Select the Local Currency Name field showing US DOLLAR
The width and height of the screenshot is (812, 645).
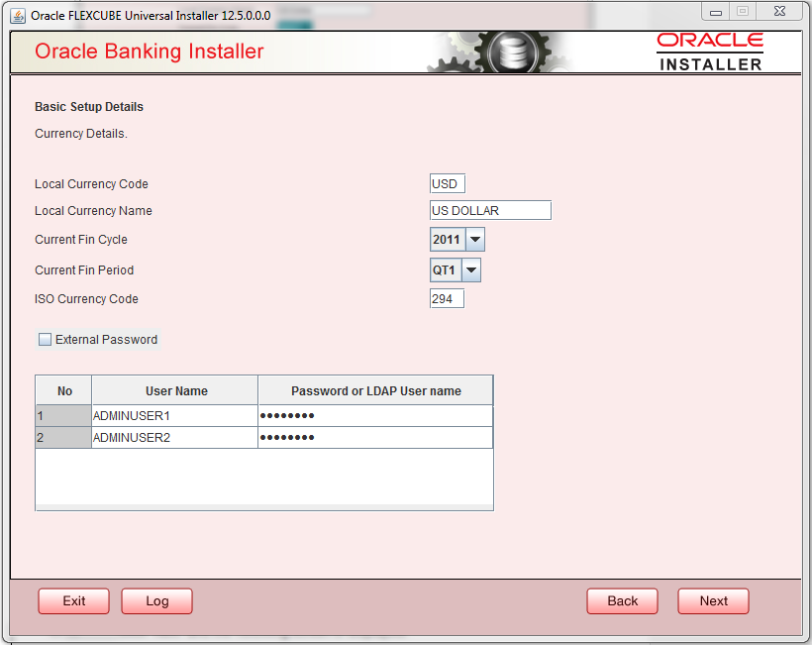(x=490, y=209)
